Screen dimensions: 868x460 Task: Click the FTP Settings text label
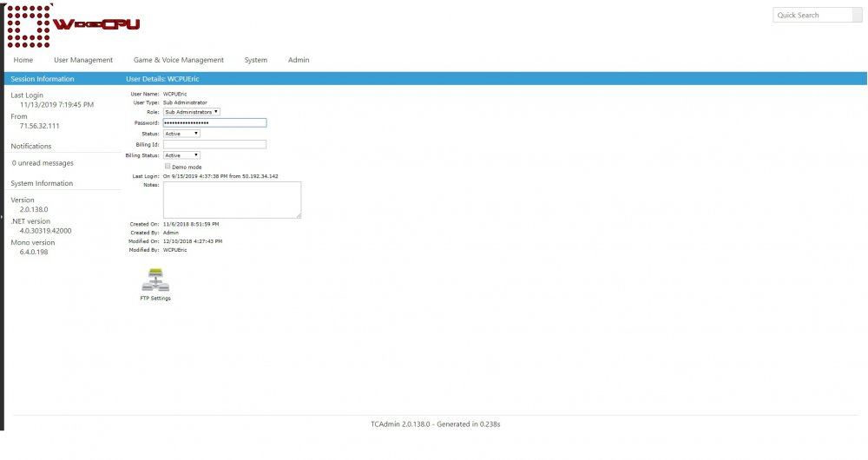pyautogui.click(x=155, y=299)
